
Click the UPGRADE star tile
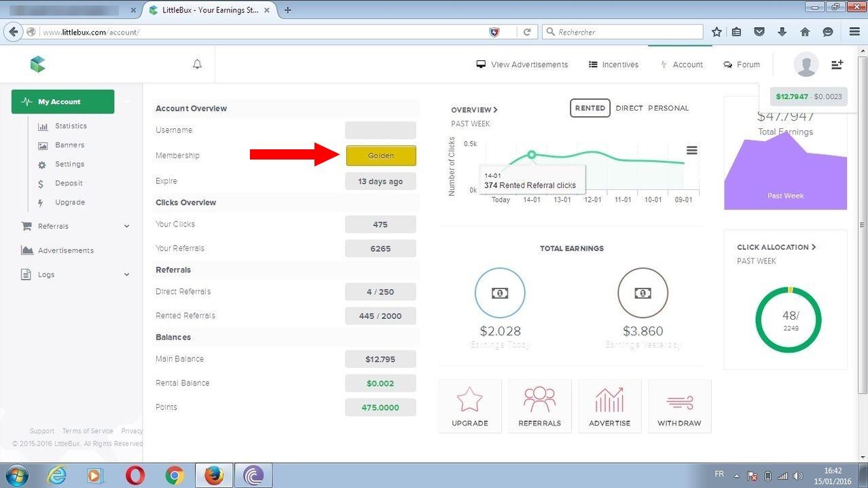[x=470, y=406]
